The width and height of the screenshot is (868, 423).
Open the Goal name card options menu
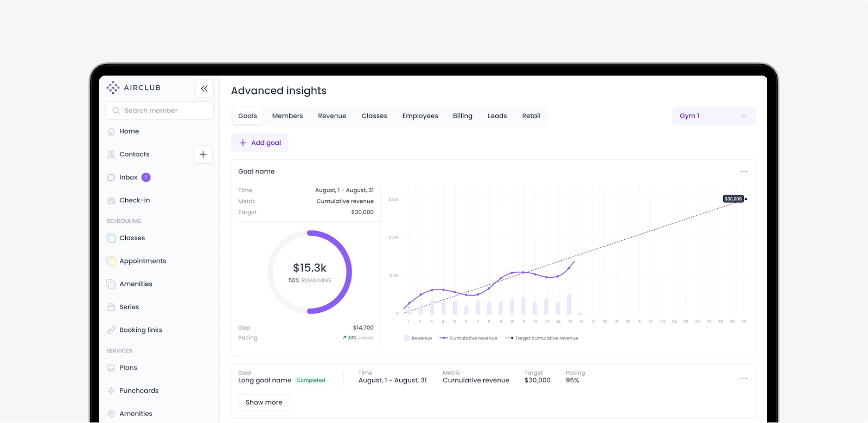click(744, 171)
